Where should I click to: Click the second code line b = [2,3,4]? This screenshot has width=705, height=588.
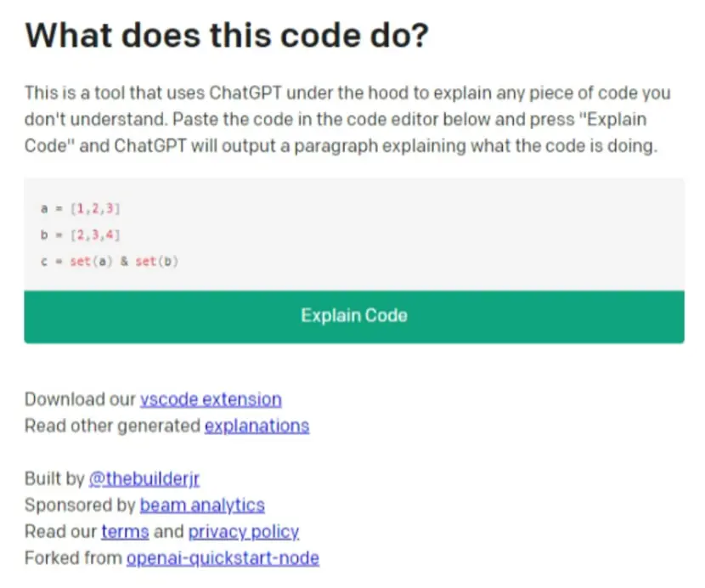[x=81, y=235]
